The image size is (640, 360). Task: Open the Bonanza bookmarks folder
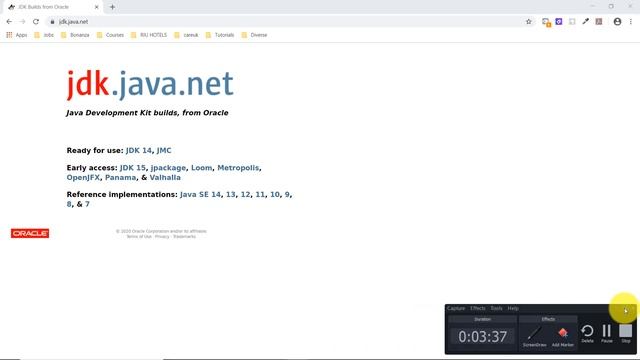(75, 35)
